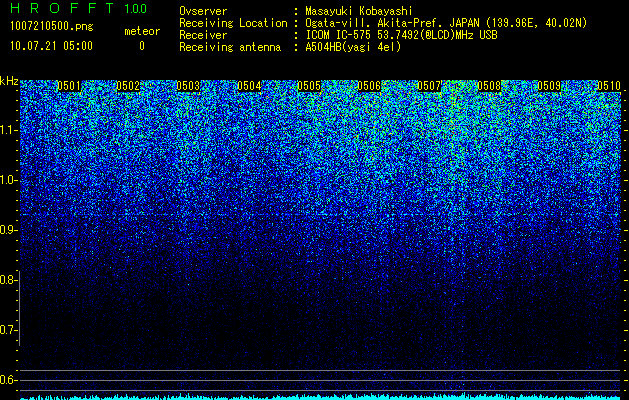Screen dimensions: 629x400
Task: Click the meteor count 0
Action: 142,46
